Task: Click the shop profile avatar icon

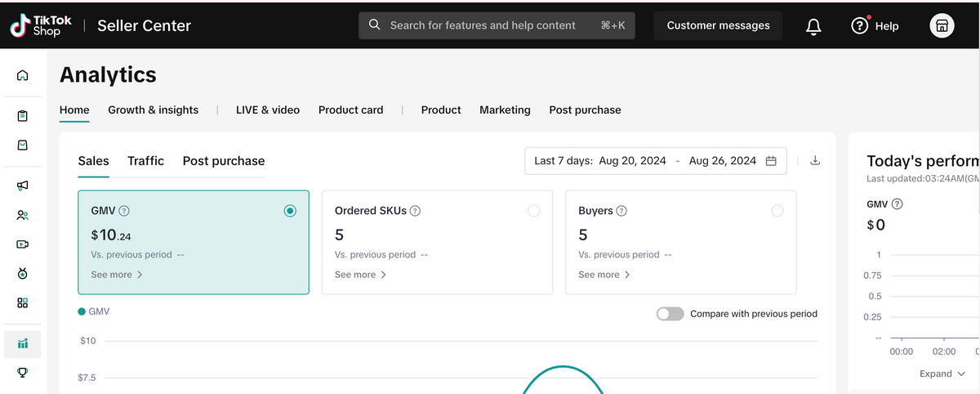Action: (x=942, y=26)
